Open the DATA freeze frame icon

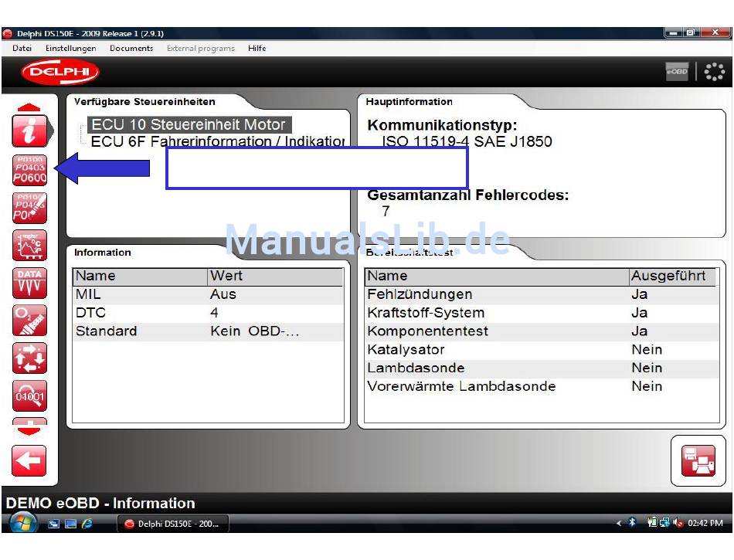pyautogui.click(x=29, y=283)
